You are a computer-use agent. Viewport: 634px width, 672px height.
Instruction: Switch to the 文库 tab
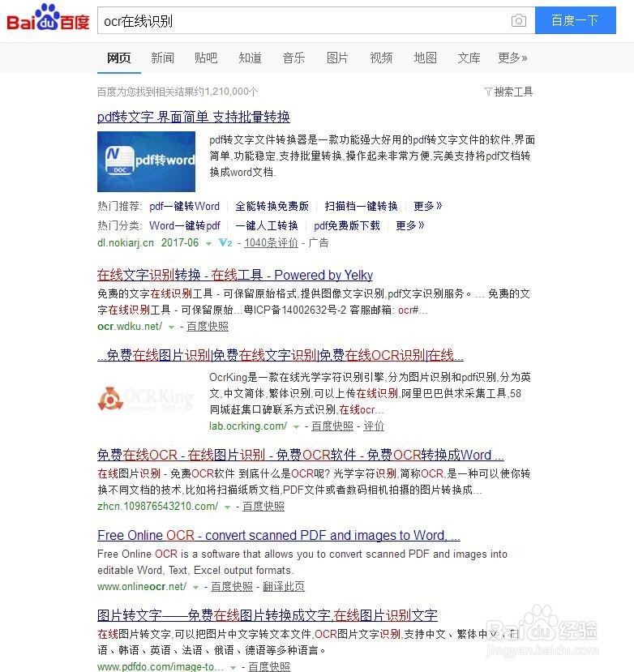click(469, 58)
